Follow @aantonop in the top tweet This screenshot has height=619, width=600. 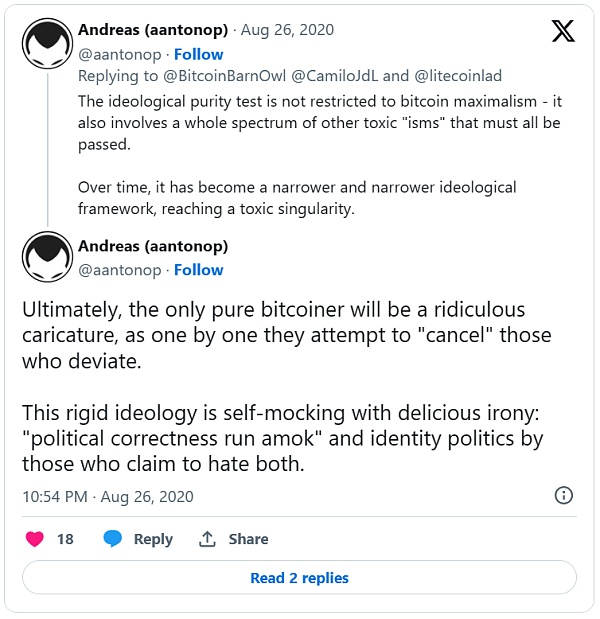198,54
